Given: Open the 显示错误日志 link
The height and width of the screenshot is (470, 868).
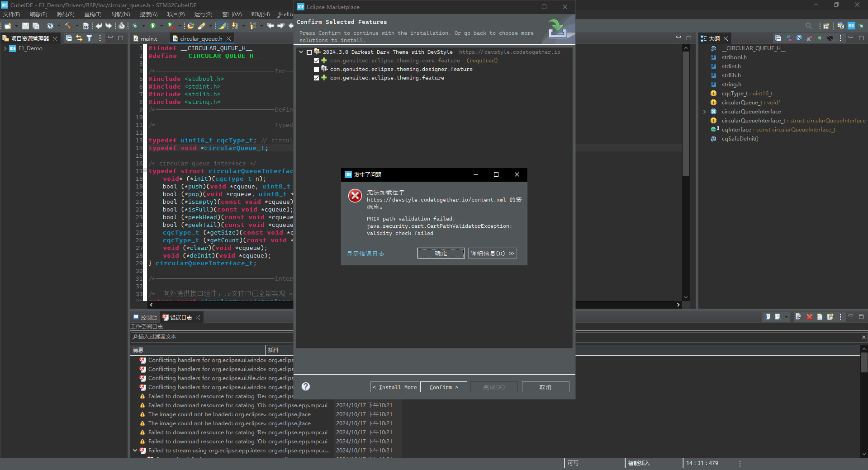Looking at the screenshot, I should click(x=365, y=254).
